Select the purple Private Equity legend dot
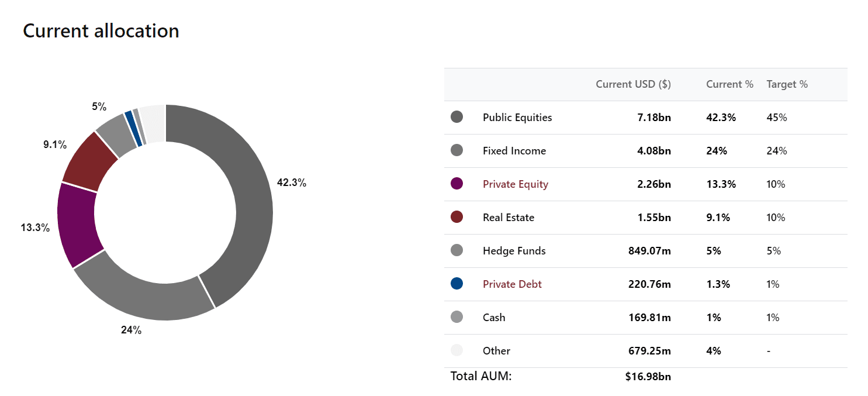 point(457,184)
